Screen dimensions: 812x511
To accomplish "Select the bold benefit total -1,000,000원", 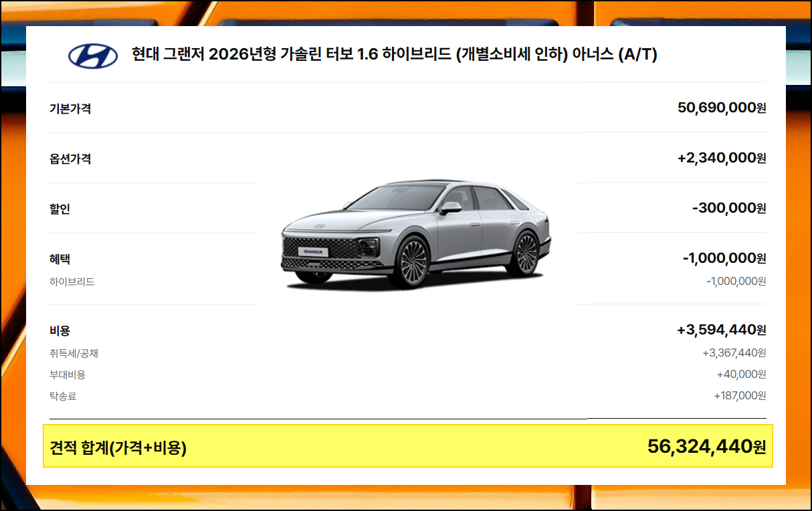I will point(724,258).
